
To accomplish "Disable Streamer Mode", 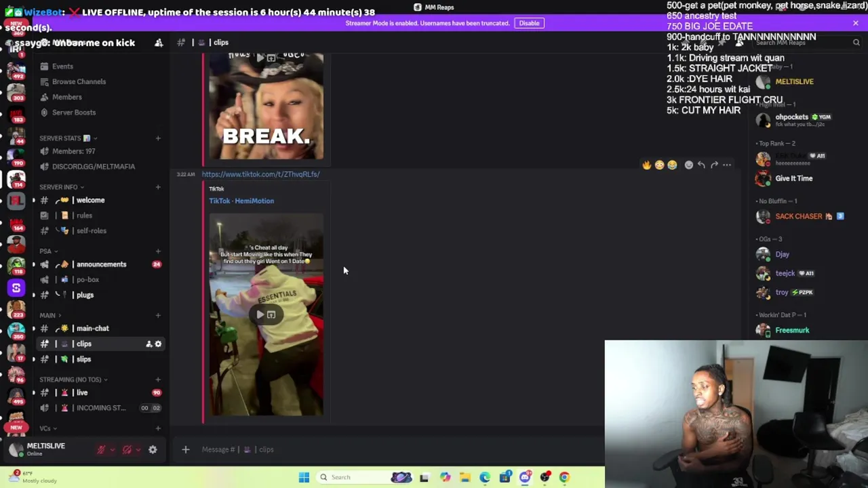I will click(x=529, y=23).
